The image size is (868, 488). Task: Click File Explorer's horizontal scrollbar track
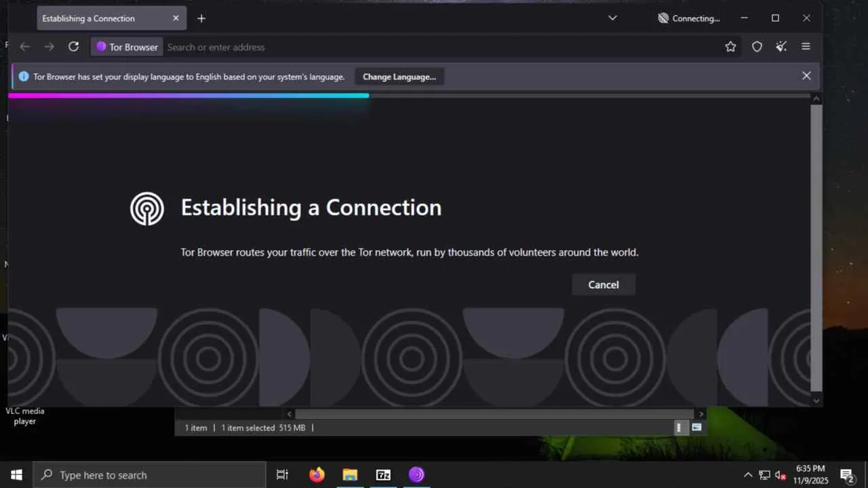(x=495, y=414)
